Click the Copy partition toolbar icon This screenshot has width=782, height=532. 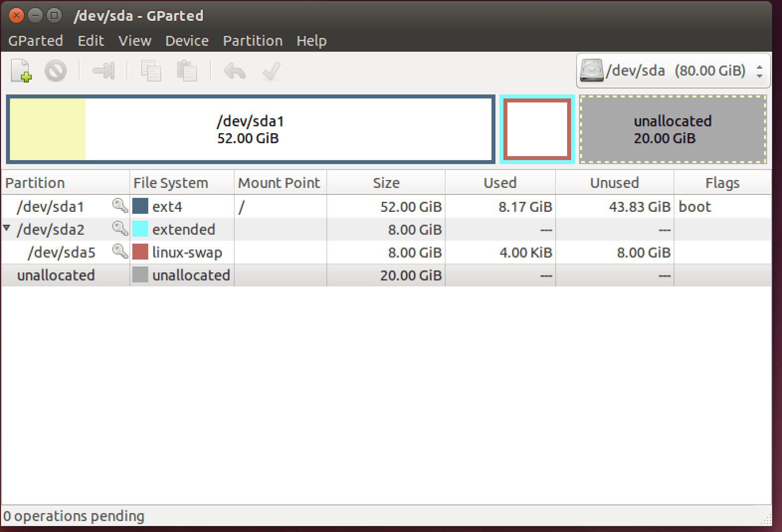click(x=151, y=71)
